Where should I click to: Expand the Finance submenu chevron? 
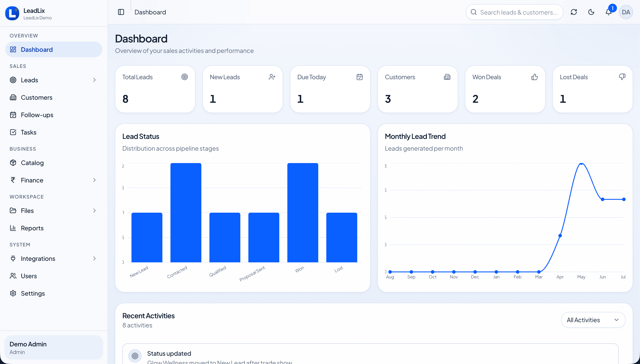point(94,180)
